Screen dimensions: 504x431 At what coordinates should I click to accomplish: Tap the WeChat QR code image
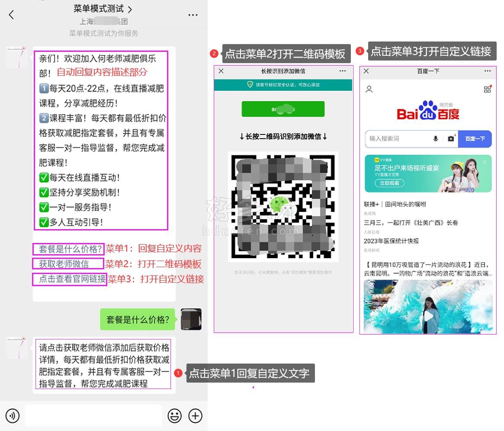click(x=283, y=207)
